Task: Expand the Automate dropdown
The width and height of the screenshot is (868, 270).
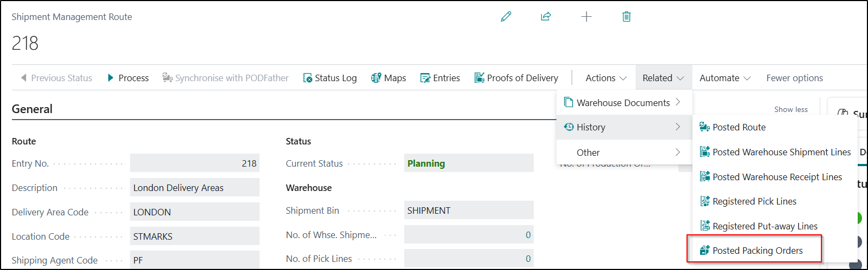Action: pyautogui.click(x=724, y=78)
